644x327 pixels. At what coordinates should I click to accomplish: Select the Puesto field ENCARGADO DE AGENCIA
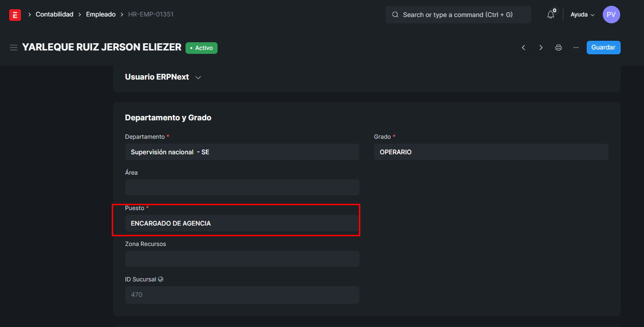[242, 223]
